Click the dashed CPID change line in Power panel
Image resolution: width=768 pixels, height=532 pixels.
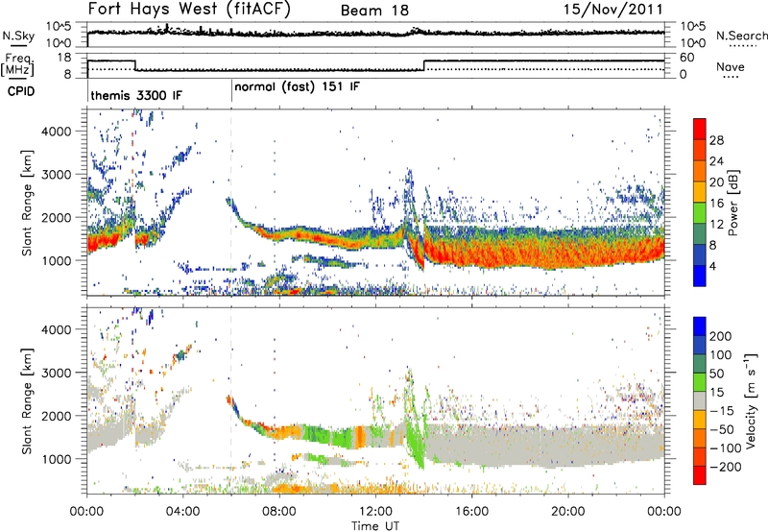(x=231, y=203)
